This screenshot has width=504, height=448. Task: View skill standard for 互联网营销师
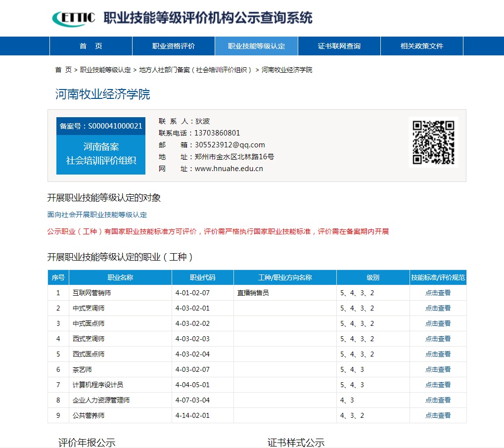pyautogui.click(x=438, y=293)
